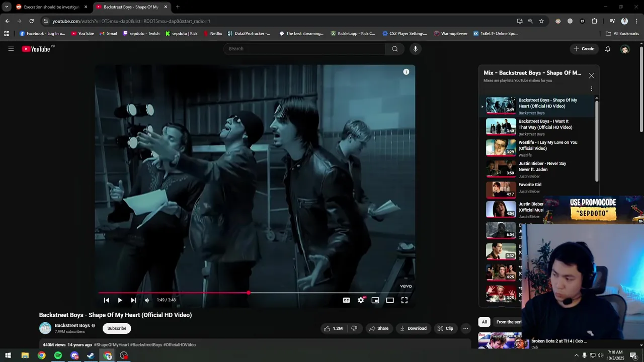The height and width of the screenshot is (362, 644).
Task: Open Mix playlist three-dot options
Action: (x=592, y=89)
